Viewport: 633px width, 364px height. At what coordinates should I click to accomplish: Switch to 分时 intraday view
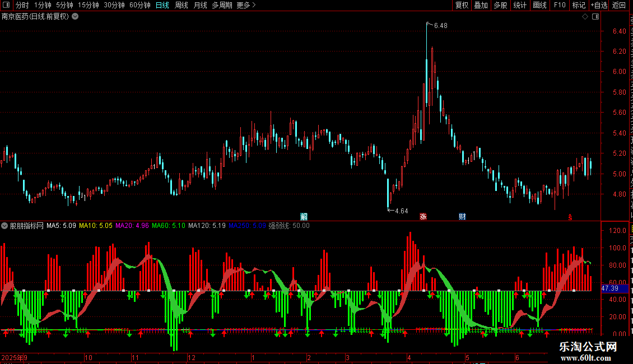(22, 5)
